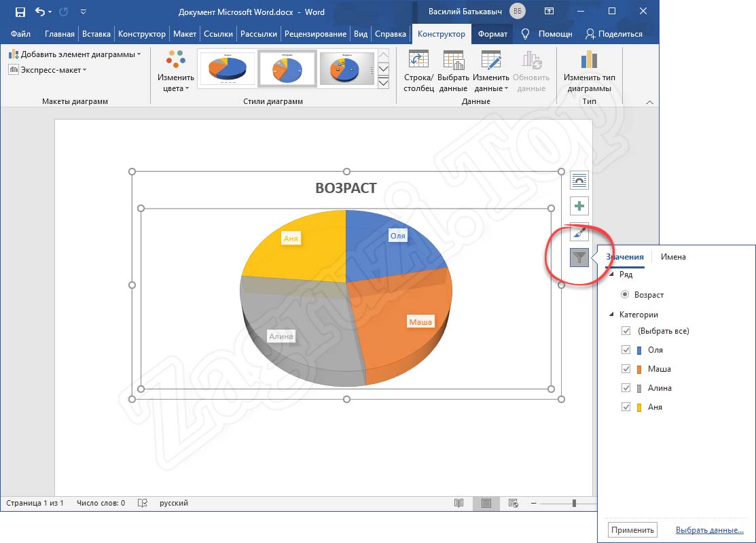The image size is (756, 543).
Task: Uncheck the Оля category checkbox
Action: (x=626, y=350)
